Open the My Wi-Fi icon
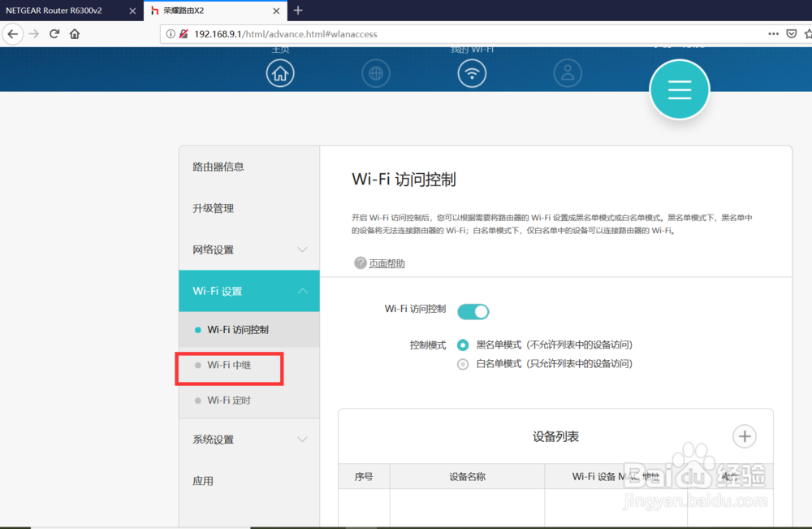Screen dimensions: 812x529 pyautogui.click(x=472, y=73)
